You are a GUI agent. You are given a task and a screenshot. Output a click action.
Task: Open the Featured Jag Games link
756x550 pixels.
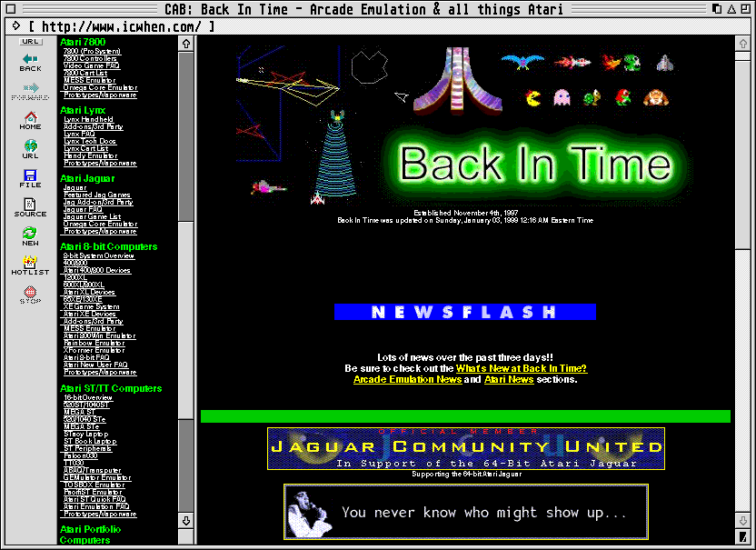pos(97,195)
